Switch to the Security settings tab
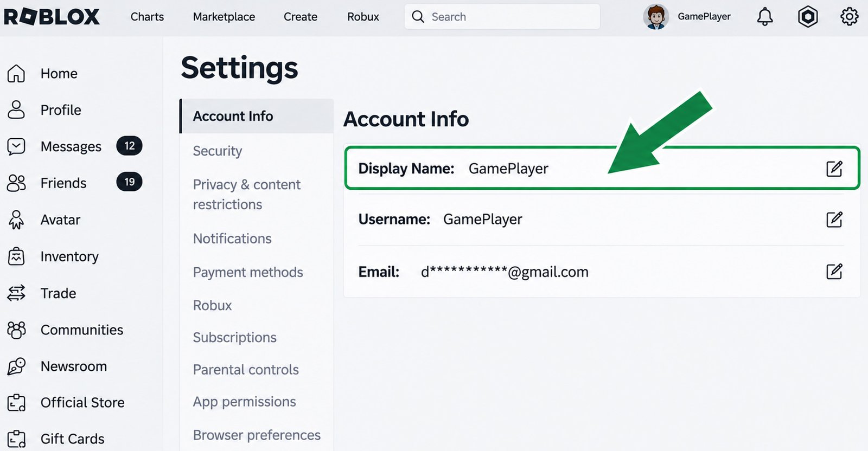Viewport: 868px width, 451px height. pos(218,151)
